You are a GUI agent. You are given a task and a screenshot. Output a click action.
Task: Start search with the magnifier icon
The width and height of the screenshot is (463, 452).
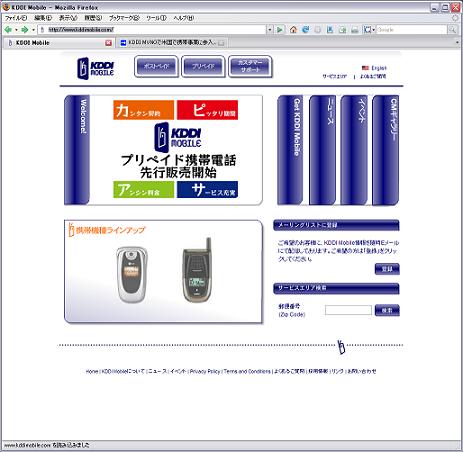(x=452, y=30)
